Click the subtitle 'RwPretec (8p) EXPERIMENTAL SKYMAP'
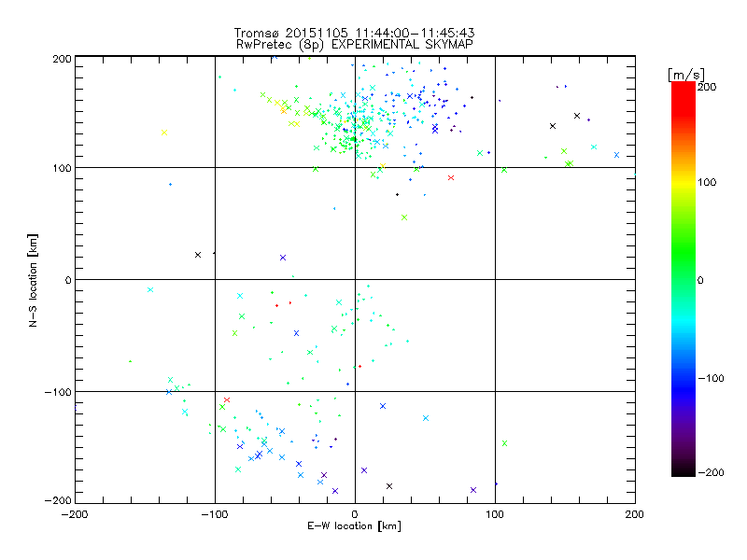 point(354,45)
